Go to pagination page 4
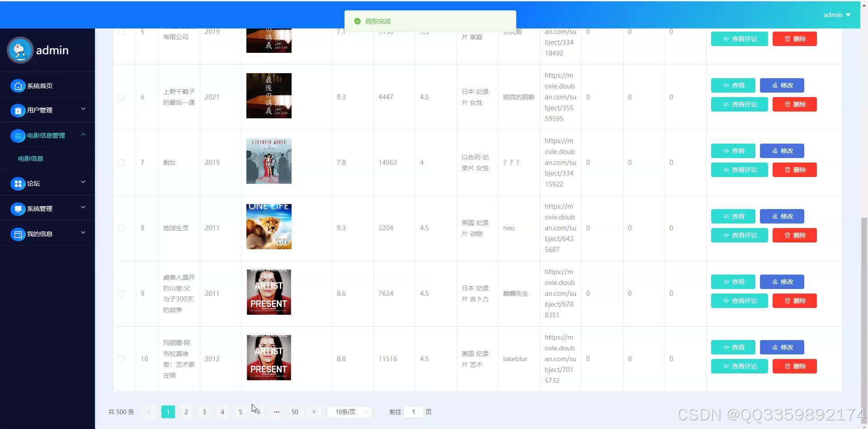Viewport: 868px width, 429px height. pos(222,412)
